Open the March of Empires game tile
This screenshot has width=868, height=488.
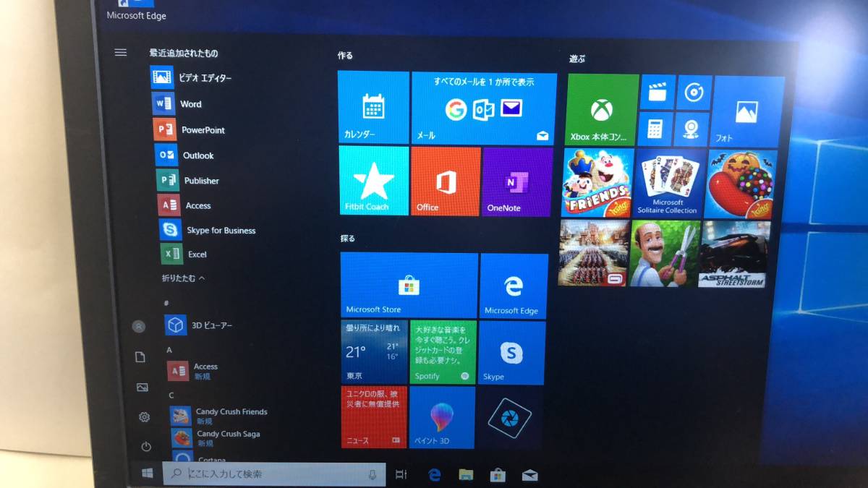pos(594,252)
